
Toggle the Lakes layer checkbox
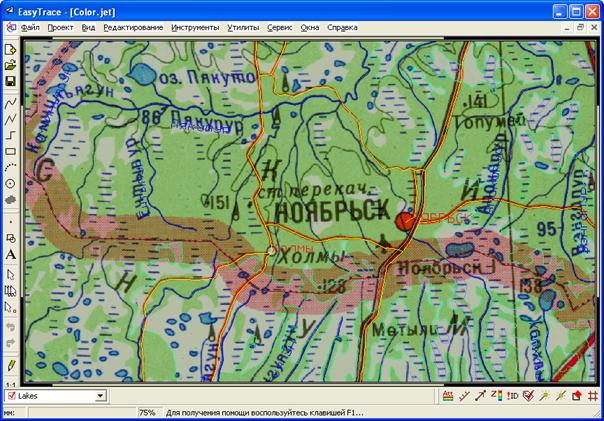(x=9, y=397)
